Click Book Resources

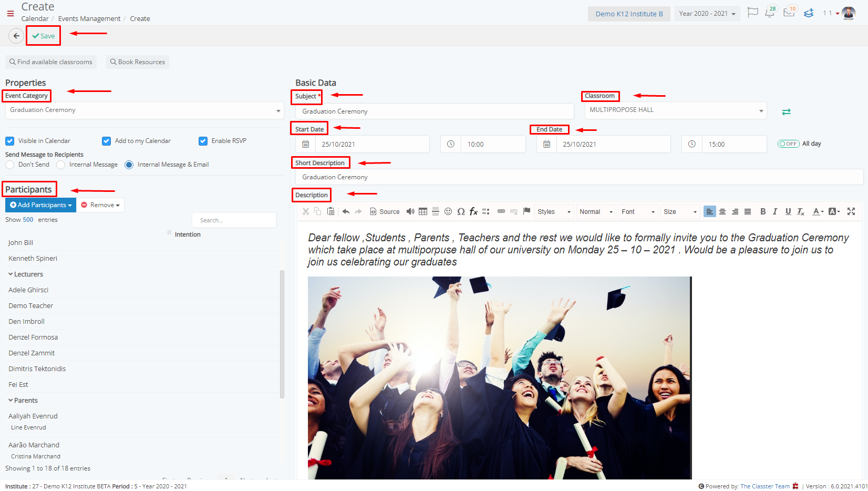pos(137,62)
